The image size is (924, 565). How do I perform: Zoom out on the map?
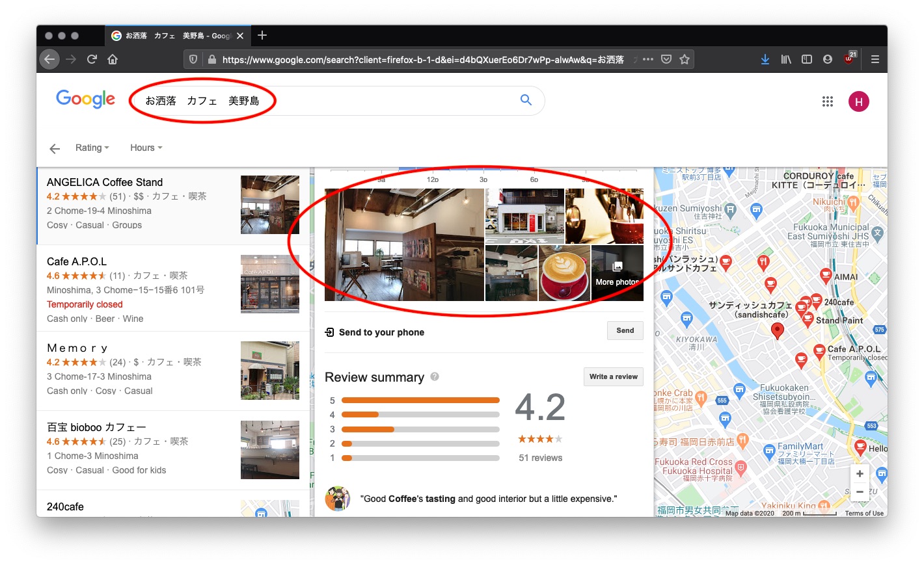click(x=860, y=492)
